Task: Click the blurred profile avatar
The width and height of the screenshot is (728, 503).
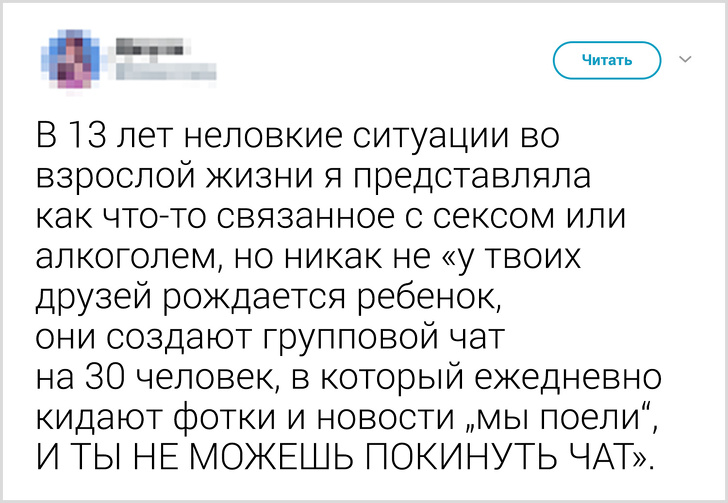Action: tap(71, 60)
